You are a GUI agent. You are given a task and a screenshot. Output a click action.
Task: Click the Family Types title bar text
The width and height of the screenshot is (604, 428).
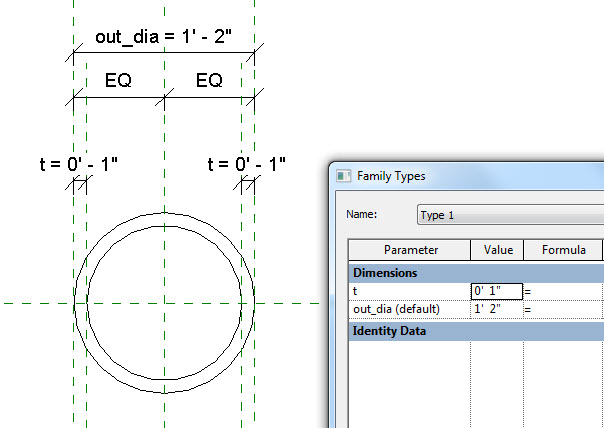(391, 176)
